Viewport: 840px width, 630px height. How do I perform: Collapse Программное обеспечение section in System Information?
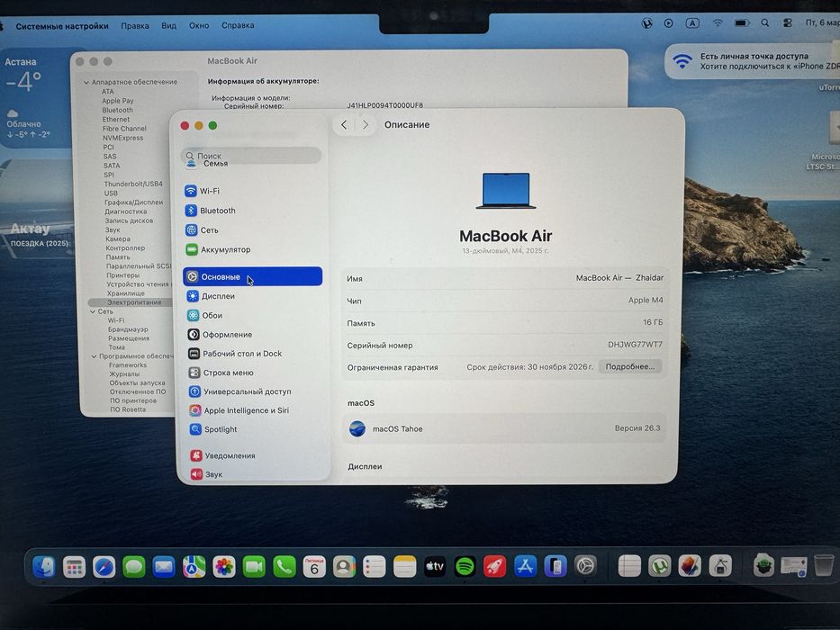[x=95, y=355]
